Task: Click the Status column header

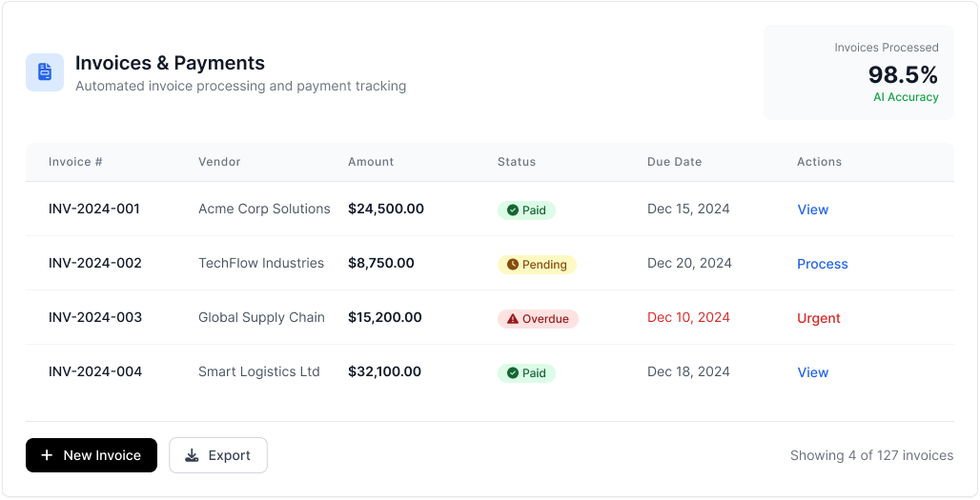Action: pyautogui.click(x=517, y=162)
